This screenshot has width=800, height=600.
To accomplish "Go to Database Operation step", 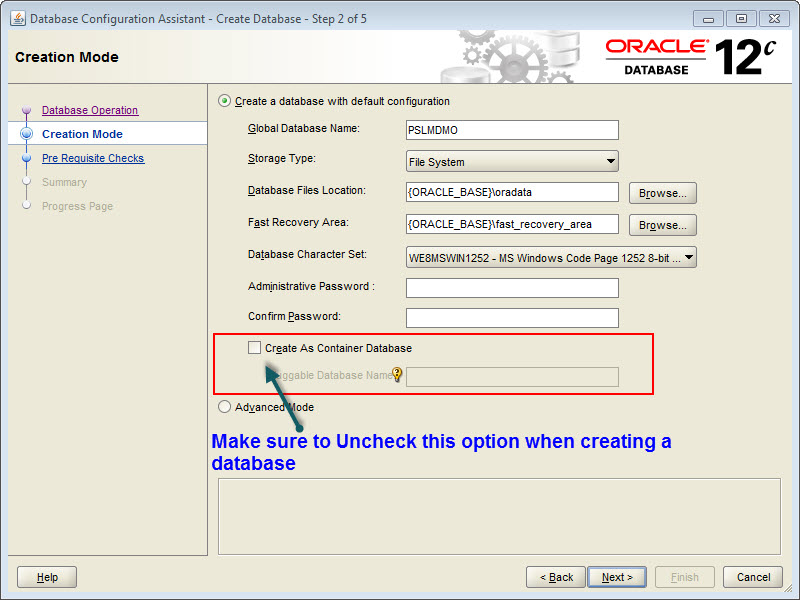I will coord(90,110).
